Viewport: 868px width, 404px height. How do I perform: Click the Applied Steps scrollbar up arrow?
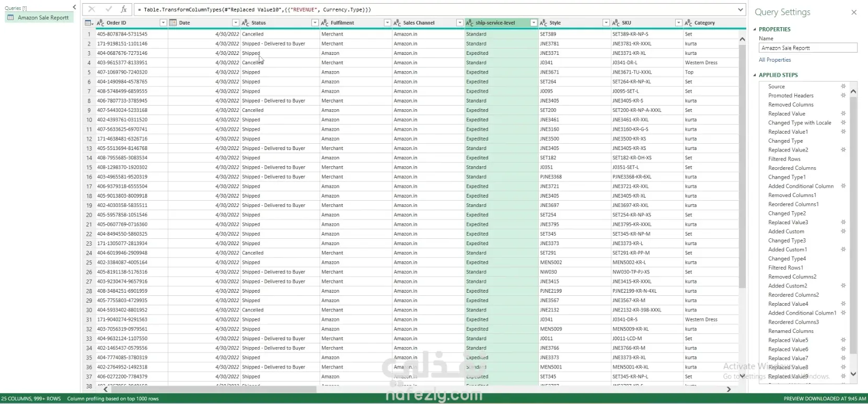tap(853, 91)
